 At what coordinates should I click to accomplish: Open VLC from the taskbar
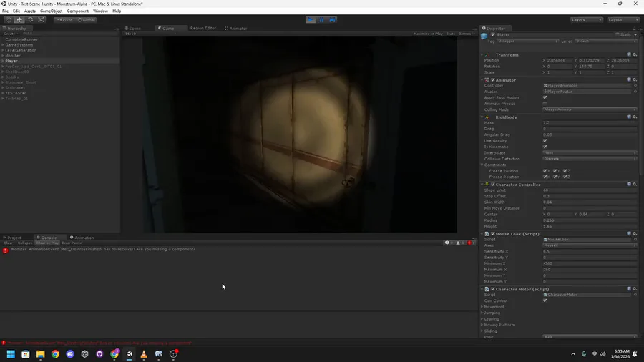click(x=144, y=354)
